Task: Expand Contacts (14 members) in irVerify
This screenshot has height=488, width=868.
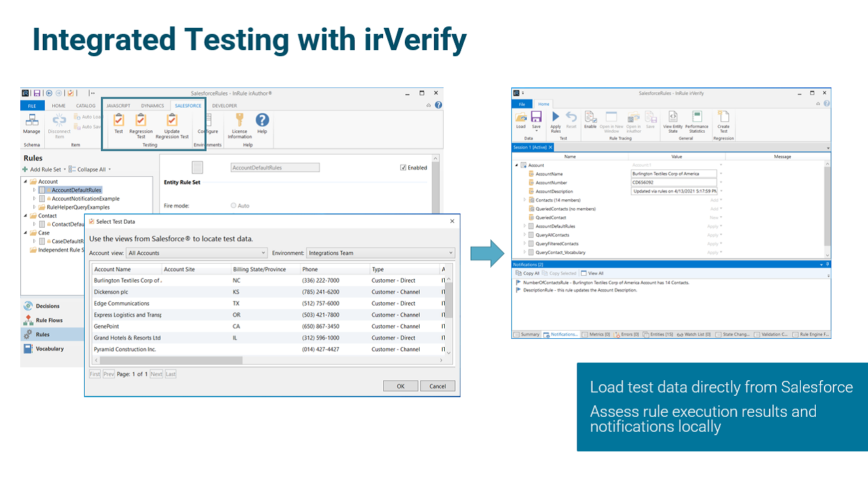Action: [524, 200]
